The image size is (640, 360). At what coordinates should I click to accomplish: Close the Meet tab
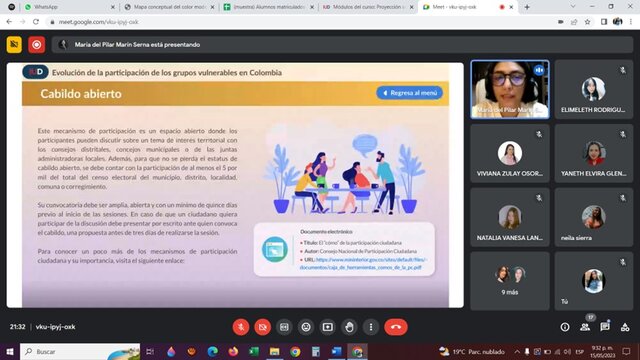click(511, 7)
